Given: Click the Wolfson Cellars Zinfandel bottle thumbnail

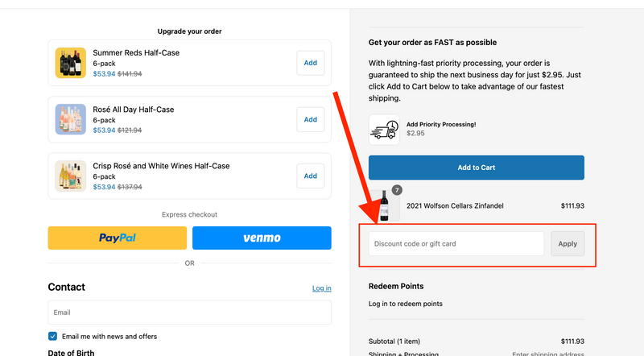Looking at the screenshot, I should [x=384, y=207].
